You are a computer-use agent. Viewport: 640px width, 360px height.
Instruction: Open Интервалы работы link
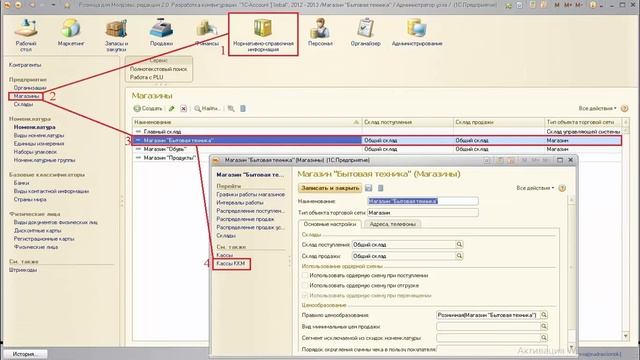point(240,203)
